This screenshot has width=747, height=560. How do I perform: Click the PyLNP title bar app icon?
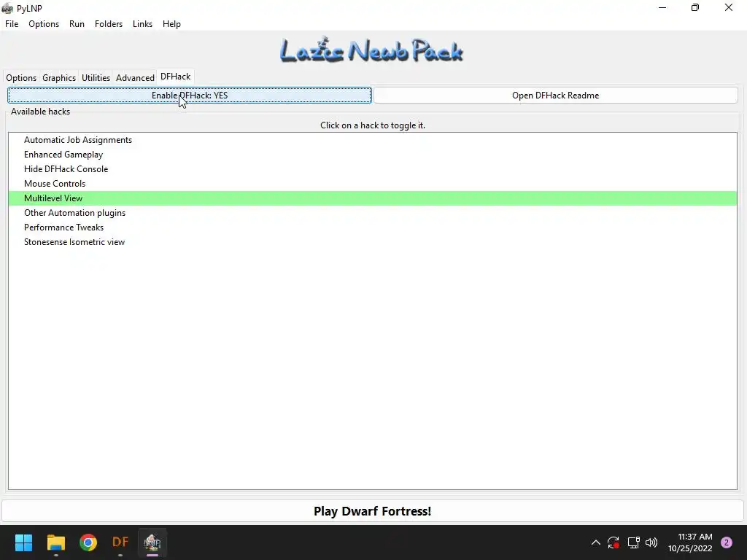7,8
